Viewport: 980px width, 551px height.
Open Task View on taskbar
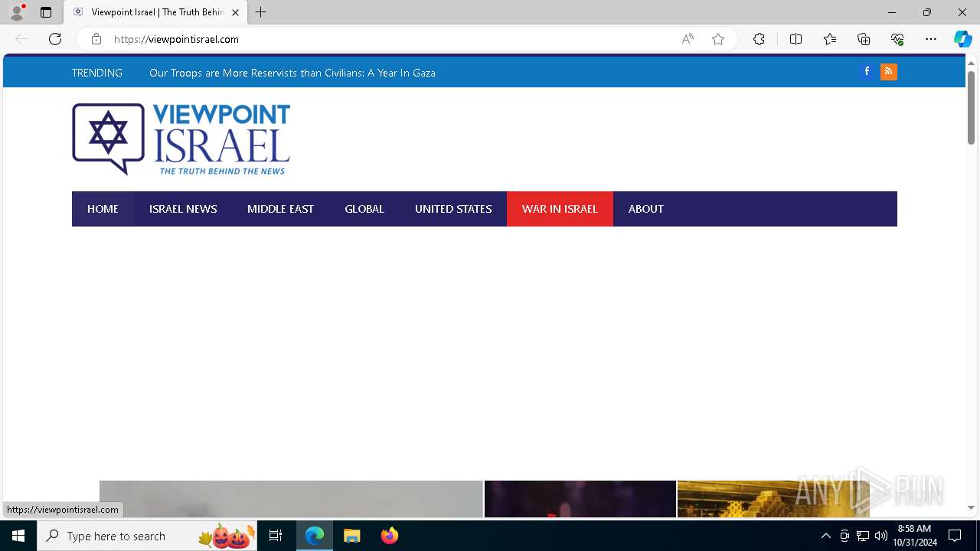pyautogui.click(x=276, y=536)
